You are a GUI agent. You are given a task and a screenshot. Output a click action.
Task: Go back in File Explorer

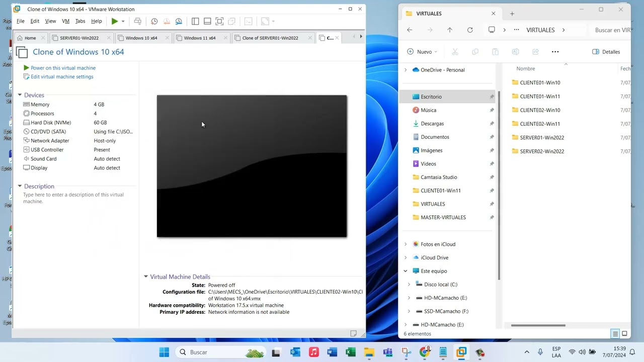coord(410,30)
